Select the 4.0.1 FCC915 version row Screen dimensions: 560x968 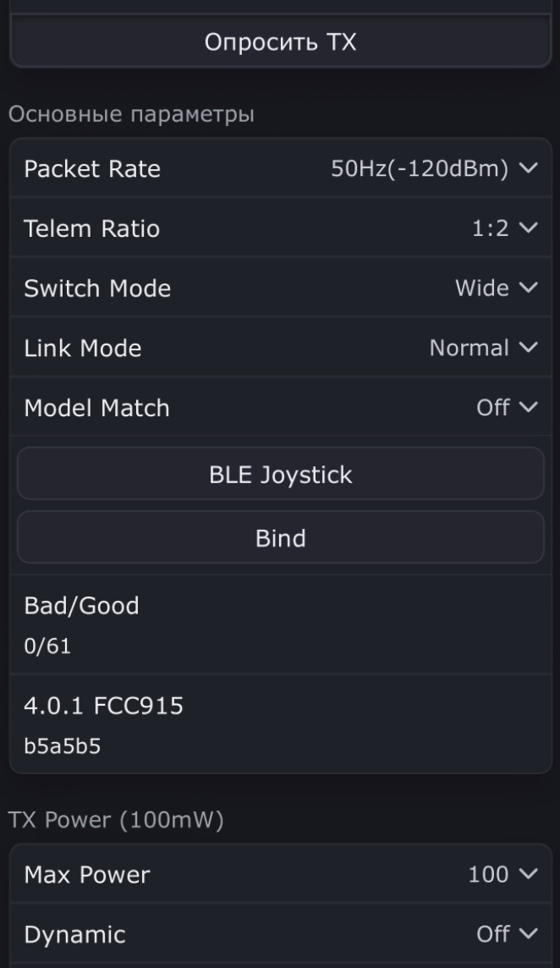(280, 724)
